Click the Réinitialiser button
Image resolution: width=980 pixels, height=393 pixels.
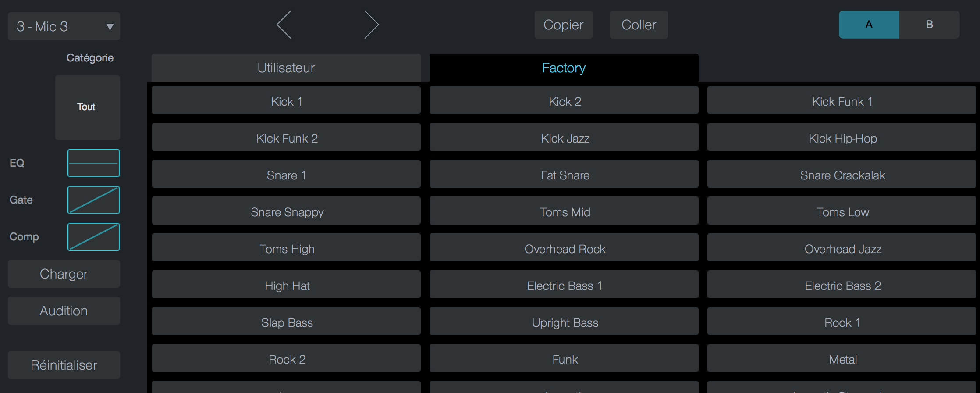64,365
